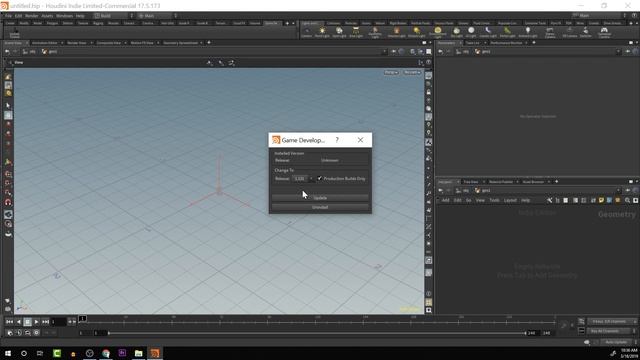Image resolution: width=640 pixels, height=360 pixels.
Task: Click the Portal Light shelf tool
Action: coord(507,32)
